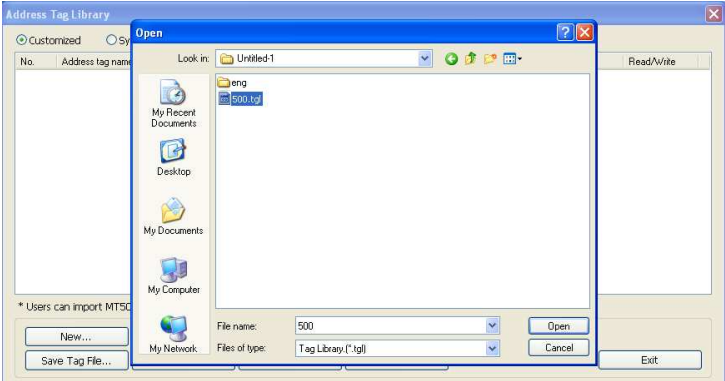
Task: Go up one folder level
Action: pos(471,59)
